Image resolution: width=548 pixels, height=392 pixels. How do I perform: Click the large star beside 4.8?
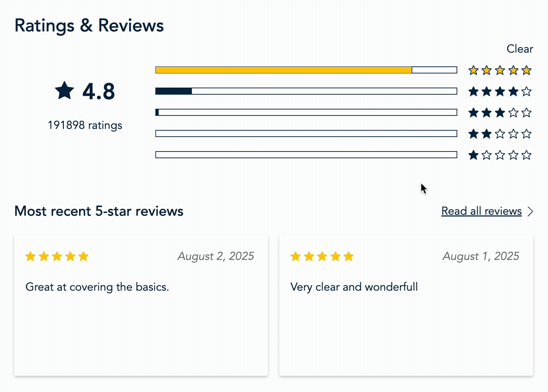pos(65,90)
